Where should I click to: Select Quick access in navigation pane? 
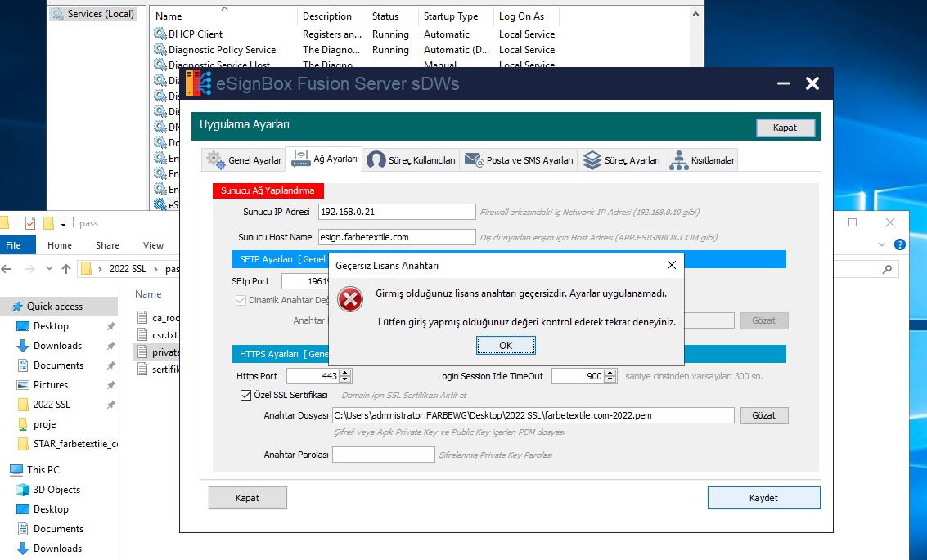54,307
